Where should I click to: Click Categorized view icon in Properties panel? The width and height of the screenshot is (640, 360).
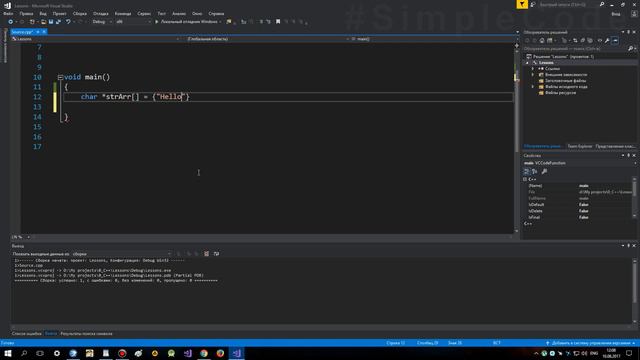pos(527,171)
